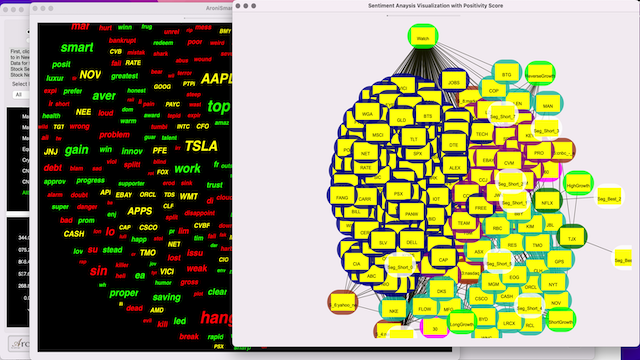Screen dimensions: 640x360
Task: Click the red word 'sin'
Action: click(99, 271)
